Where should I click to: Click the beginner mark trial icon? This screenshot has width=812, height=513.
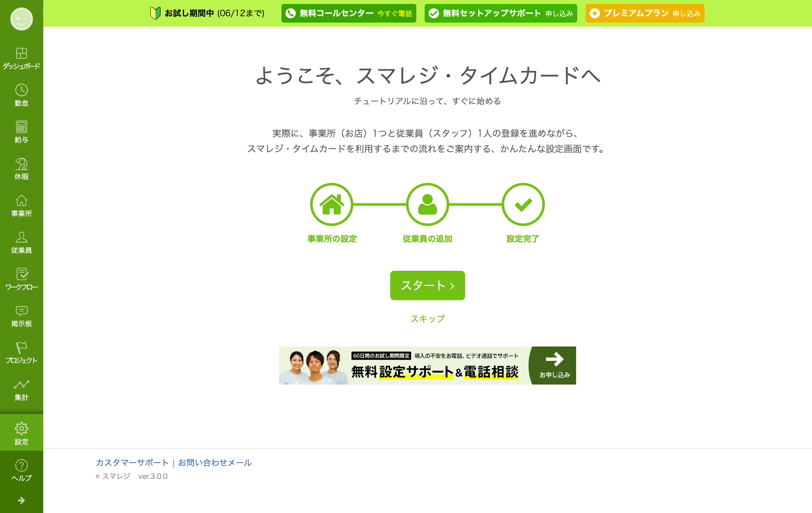155,13
